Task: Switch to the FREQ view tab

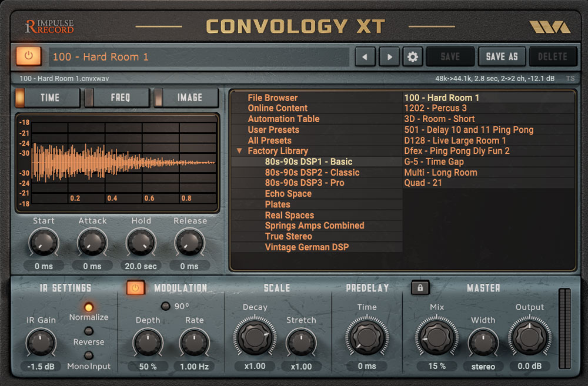Action: click(x=118, y=98)
